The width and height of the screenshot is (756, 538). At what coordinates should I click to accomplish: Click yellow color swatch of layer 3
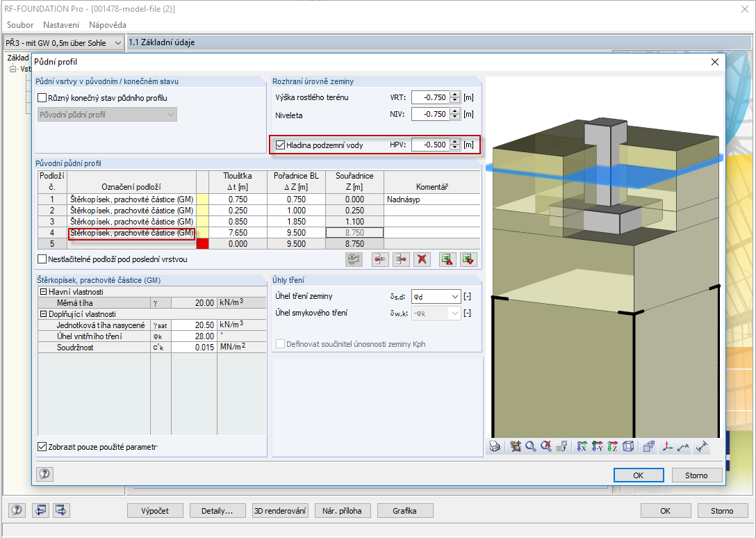coord(202,222)
